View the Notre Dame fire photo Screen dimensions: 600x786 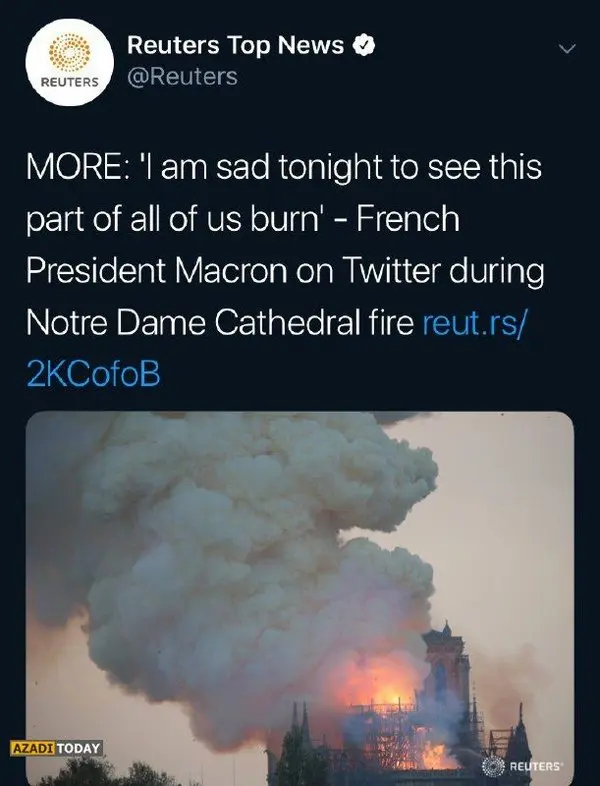[x=300, y=598]
